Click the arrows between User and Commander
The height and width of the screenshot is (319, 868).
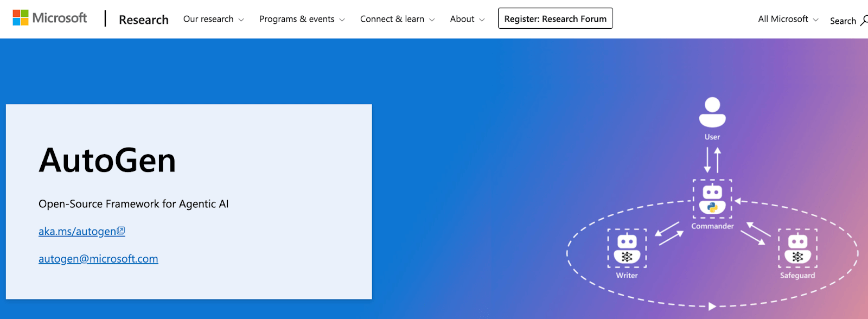712,160
